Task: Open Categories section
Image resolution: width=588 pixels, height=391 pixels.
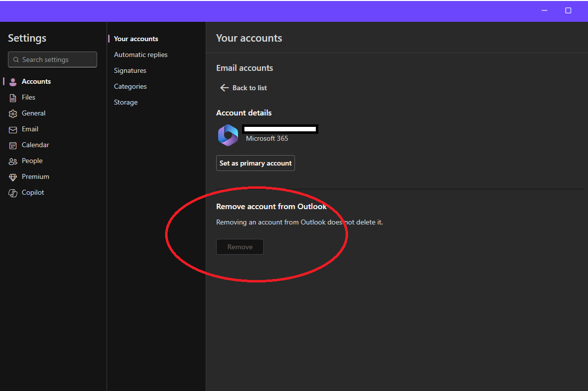Action: pos(130,86)
